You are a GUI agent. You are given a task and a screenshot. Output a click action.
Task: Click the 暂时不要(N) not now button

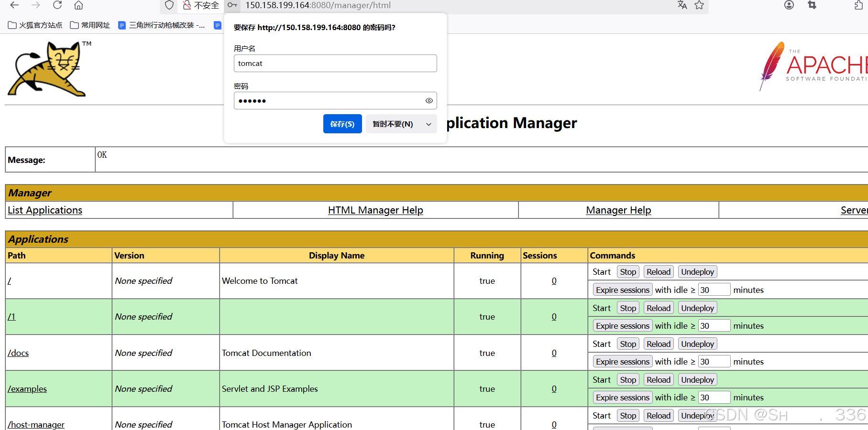[393, 124]
